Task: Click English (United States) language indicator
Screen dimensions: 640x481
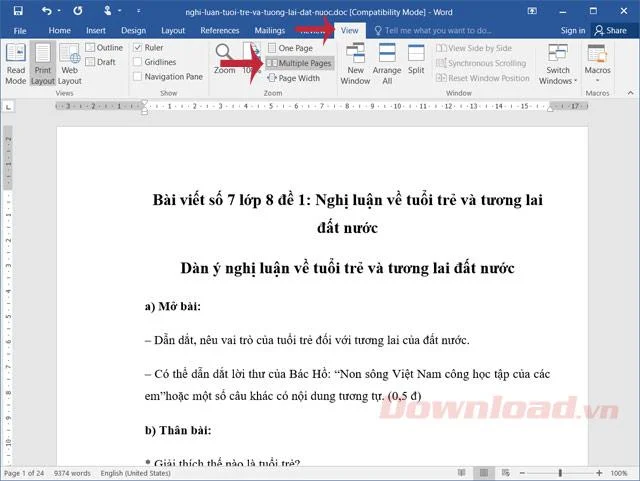Action: pyautogui.click(x=136, y=473)
